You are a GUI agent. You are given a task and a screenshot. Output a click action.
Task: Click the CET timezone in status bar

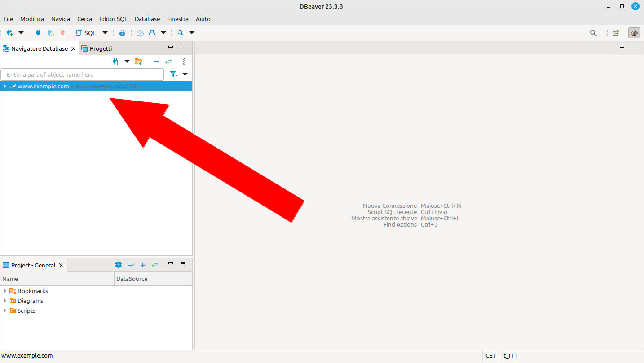491,355
